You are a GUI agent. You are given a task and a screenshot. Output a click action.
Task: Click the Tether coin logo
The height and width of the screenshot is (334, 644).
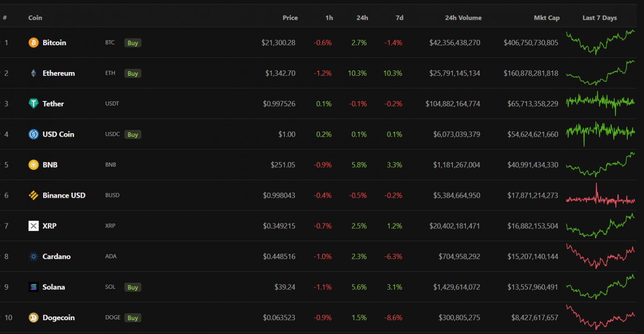[34, 104]
